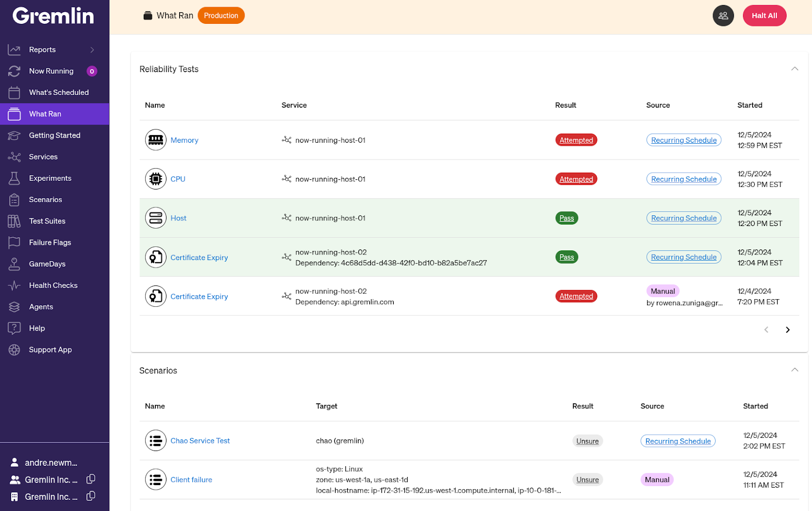Click the team members icon button in header
812x511 pixels.
[x=723, y=16]
